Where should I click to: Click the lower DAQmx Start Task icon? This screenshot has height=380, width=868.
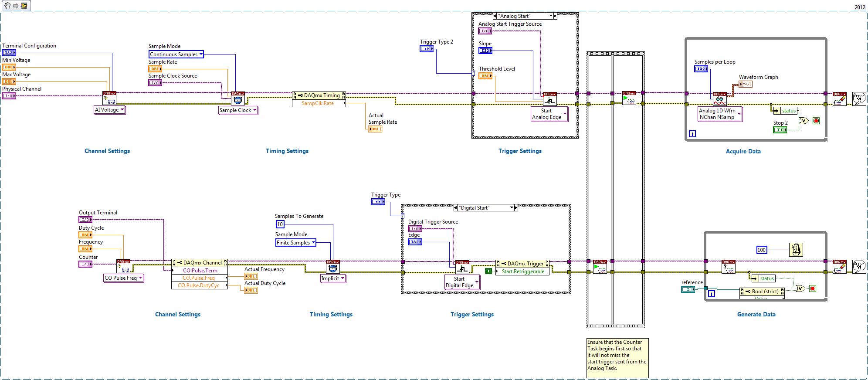(x=600, y=267)
